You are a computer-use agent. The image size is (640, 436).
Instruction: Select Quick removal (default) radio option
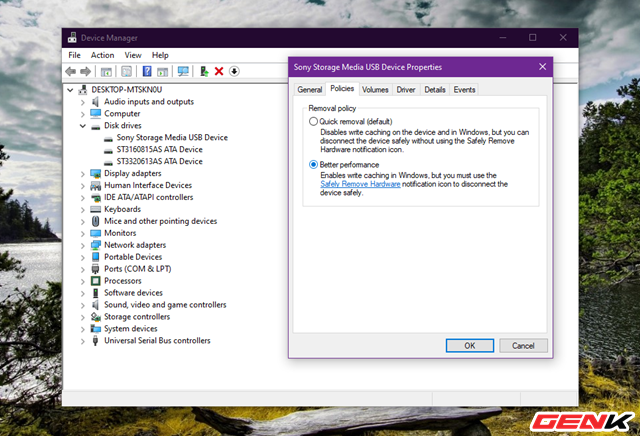[314, 121]
